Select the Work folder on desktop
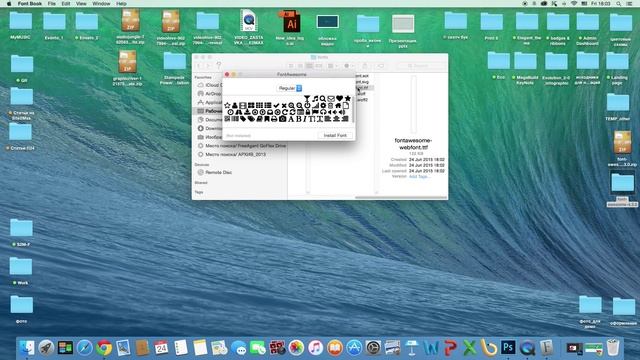The width and height of the screenshot is (640, 360). pos(20,270)
